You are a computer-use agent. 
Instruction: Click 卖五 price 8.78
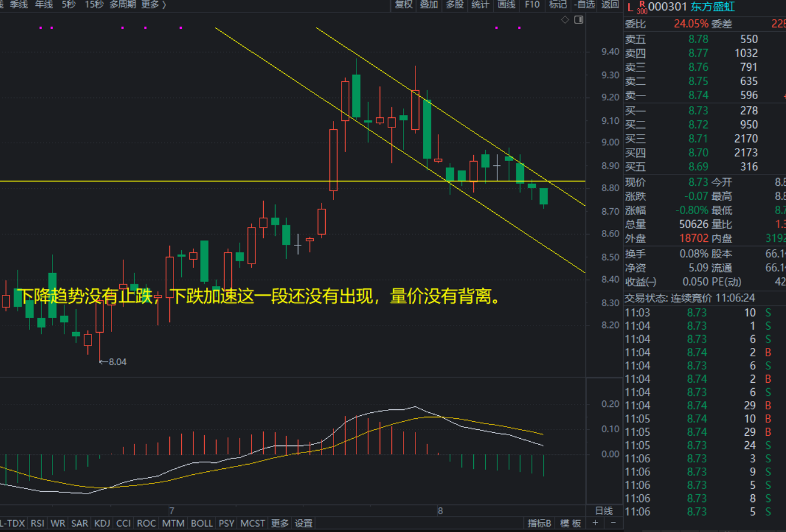point(698,39)
